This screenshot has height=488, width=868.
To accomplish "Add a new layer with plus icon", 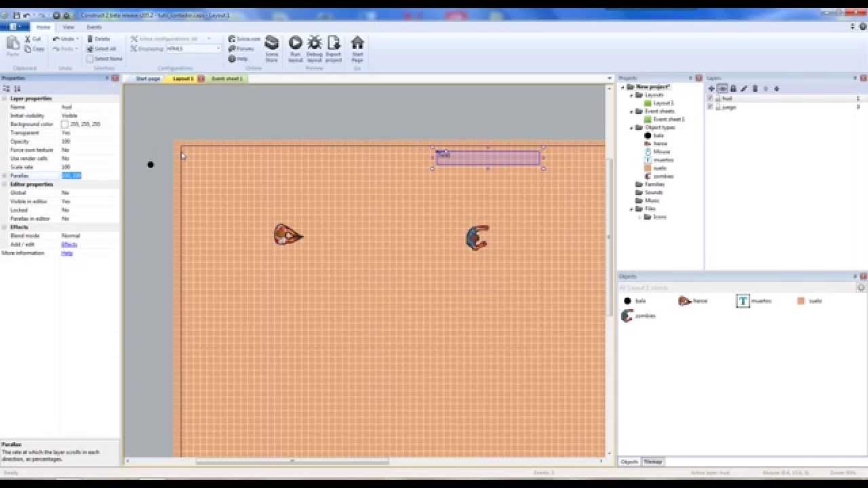I will pos(711,89).
